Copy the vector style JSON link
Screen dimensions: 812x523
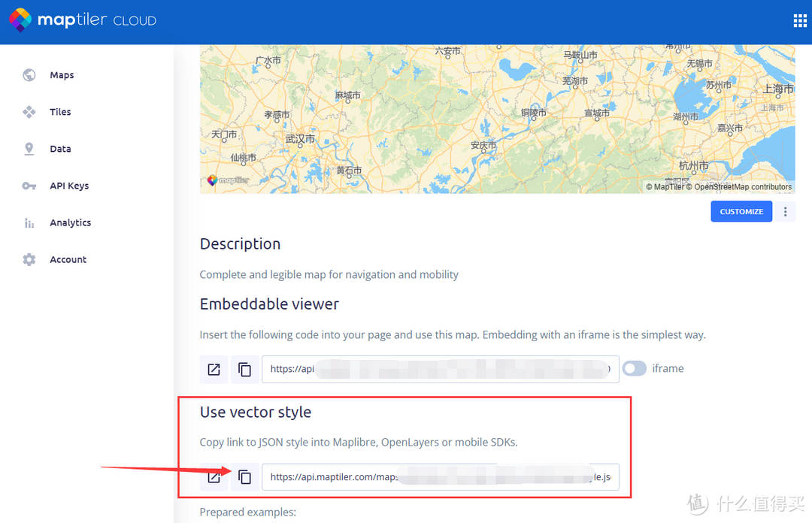244,477
